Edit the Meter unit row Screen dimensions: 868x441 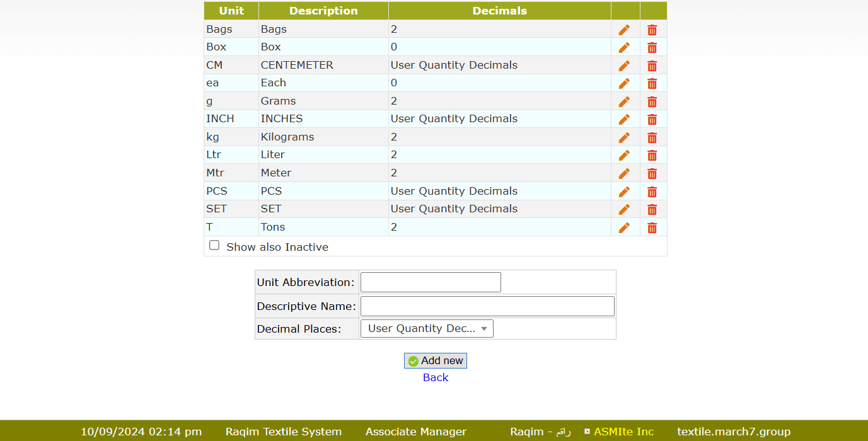point(624,173)
